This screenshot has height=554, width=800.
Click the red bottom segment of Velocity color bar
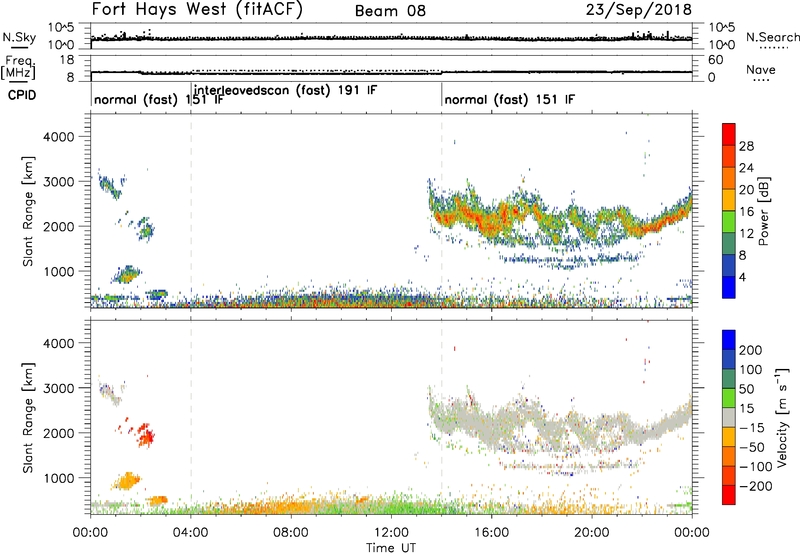tap(729, 495)
